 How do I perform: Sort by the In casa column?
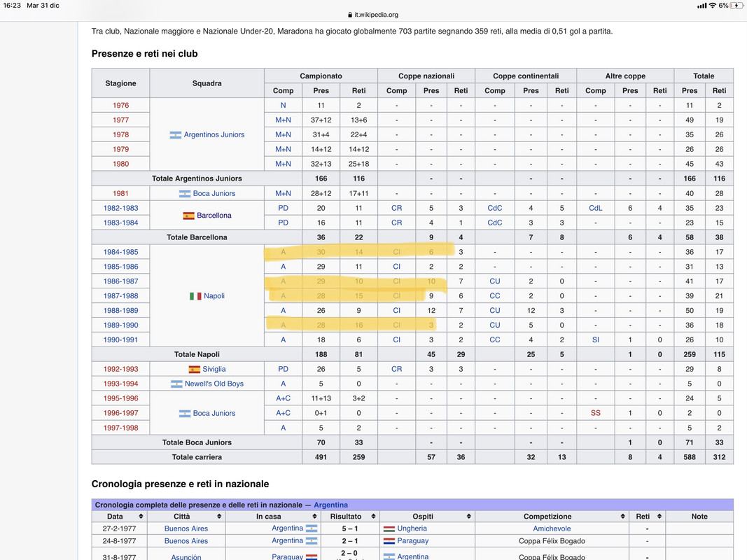tap(314, 517)
